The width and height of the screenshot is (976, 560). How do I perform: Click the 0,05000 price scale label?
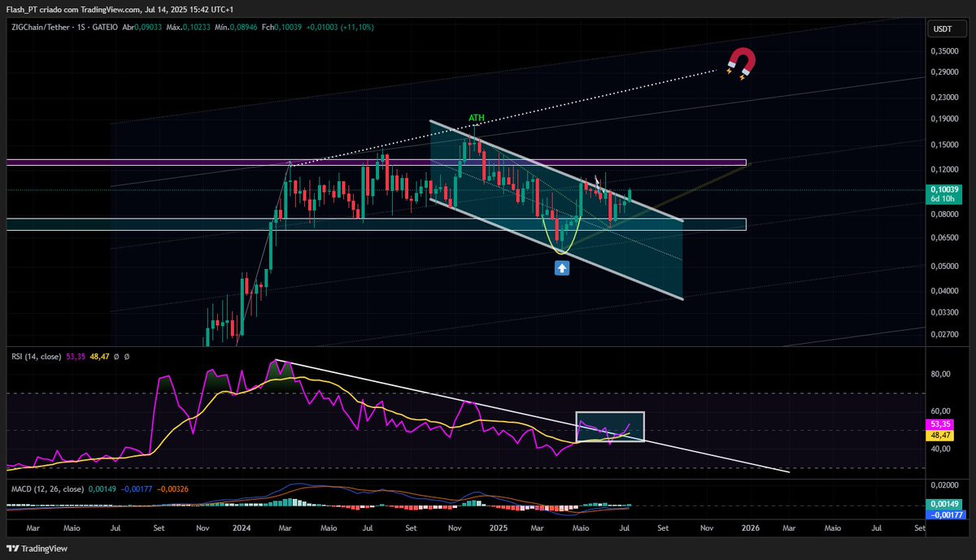pos(943,267)
